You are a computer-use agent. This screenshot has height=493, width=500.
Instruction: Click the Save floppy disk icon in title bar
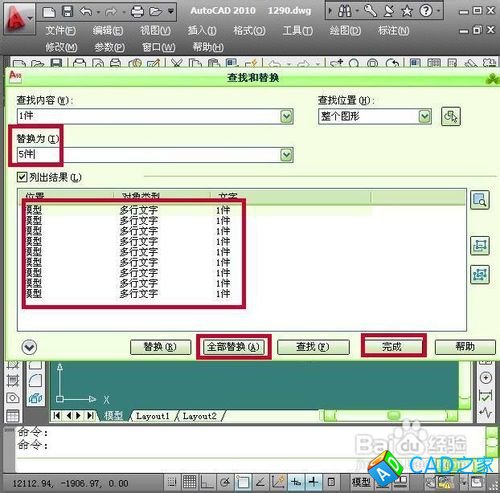pos(68,12)
